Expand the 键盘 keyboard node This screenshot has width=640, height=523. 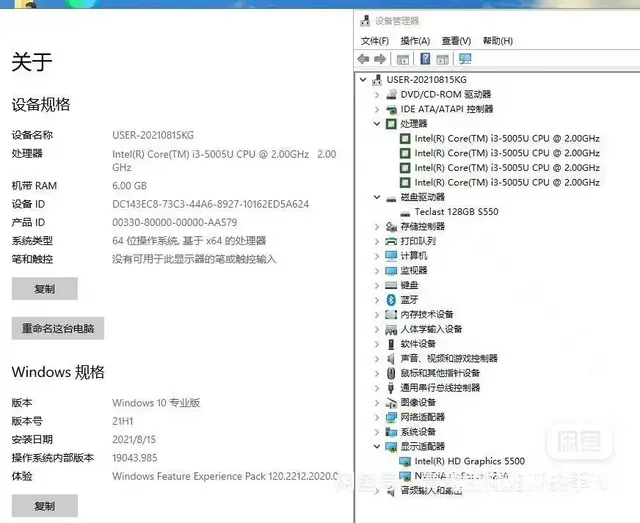[377, 285]
